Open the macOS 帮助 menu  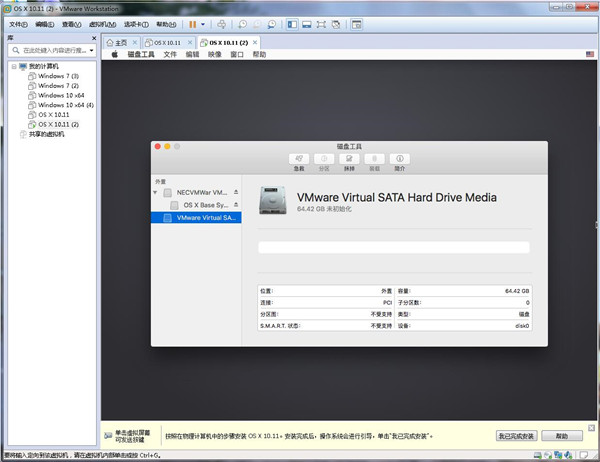pos(259,54)
